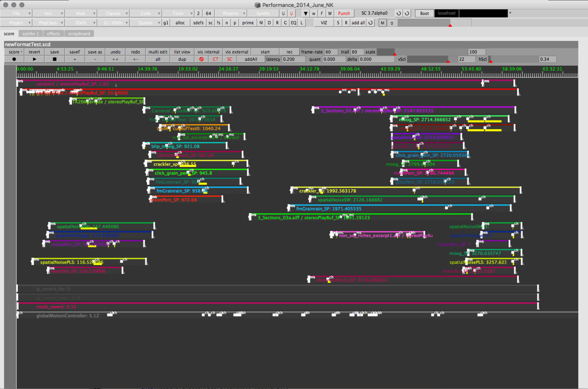Image resolution: width=588 pixels, height=389 pixels.
Task: Click addAll to add all synths
Action: point(251,59)
